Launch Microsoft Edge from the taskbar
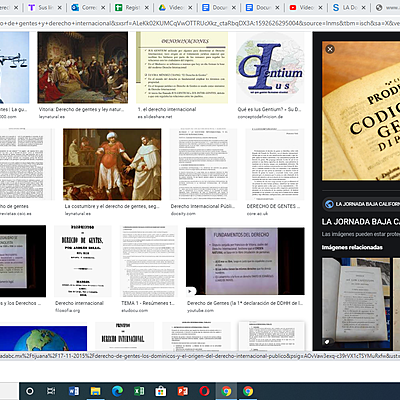Screen dimensions: 400x400 [117, 391]
